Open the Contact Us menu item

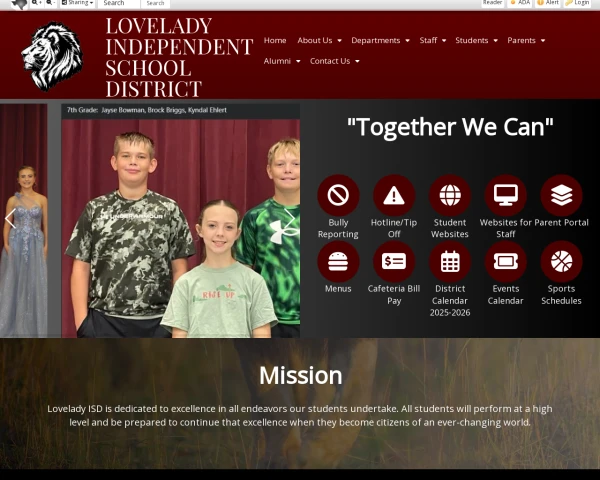point(334,61)
